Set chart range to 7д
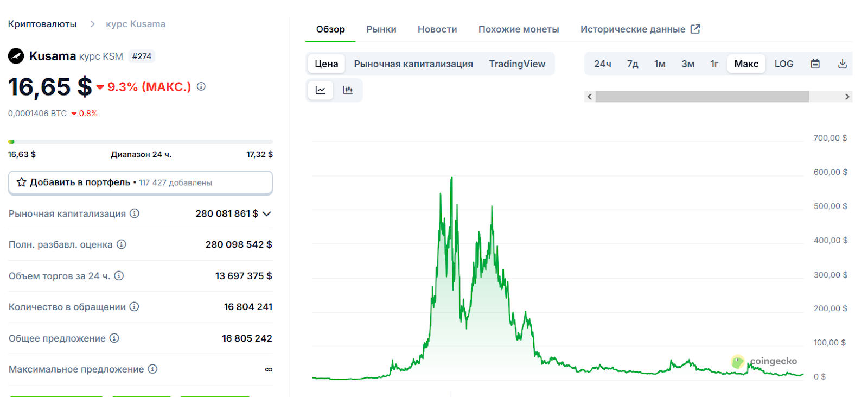Viewport: 868px width, 397px height. (x=633, y=64)
